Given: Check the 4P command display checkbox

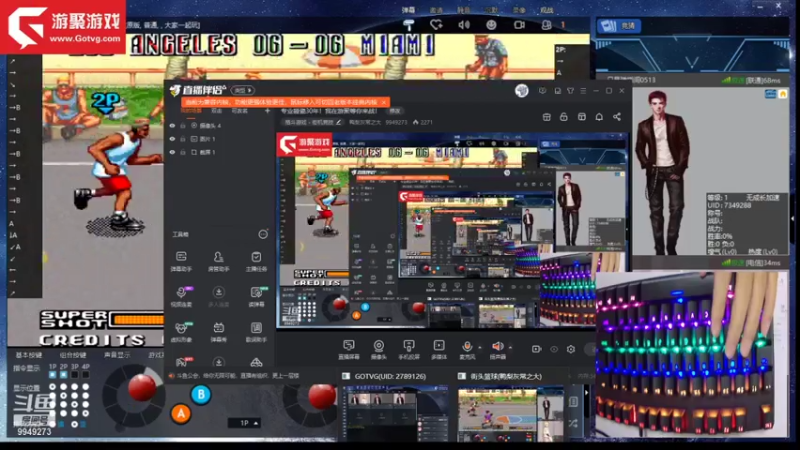Looking at the screenshot, I should [86, 374].
